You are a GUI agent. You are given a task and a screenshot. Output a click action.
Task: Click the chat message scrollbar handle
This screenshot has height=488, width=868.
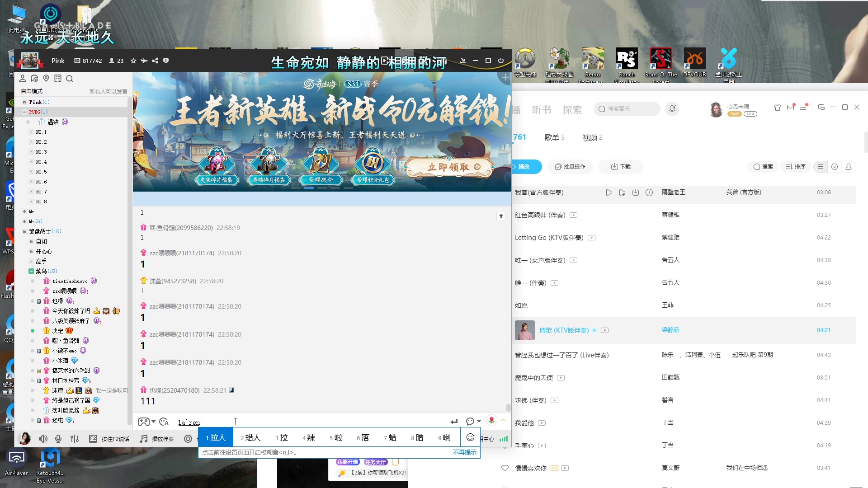point(508,407)
